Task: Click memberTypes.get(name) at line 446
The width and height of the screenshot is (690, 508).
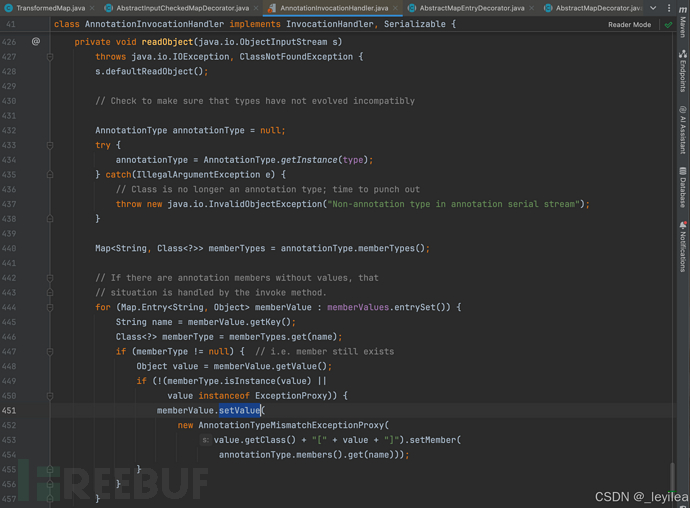Action: 283,337
